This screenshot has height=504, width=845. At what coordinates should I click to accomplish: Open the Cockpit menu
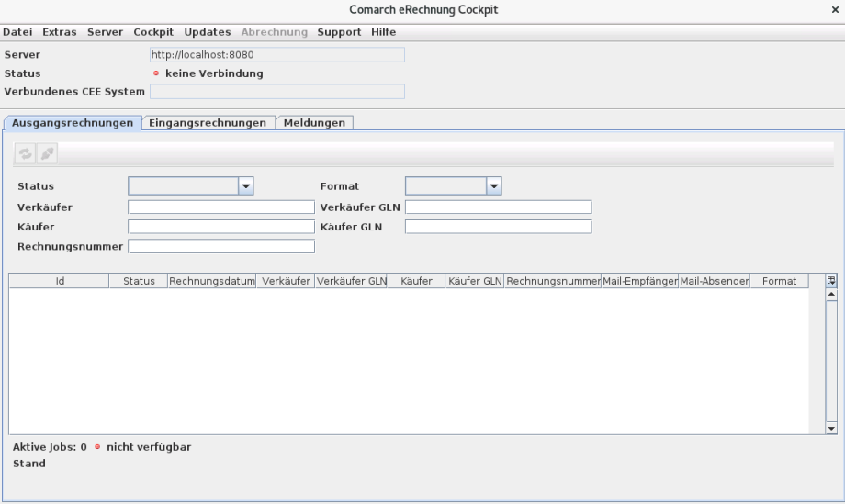click(x=153, y=32)
